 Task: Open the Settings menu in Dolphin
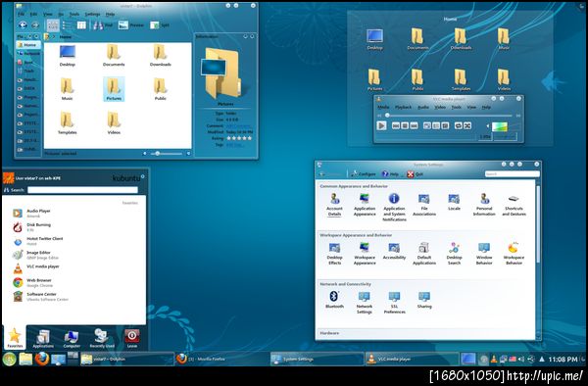tap(92, 15)
